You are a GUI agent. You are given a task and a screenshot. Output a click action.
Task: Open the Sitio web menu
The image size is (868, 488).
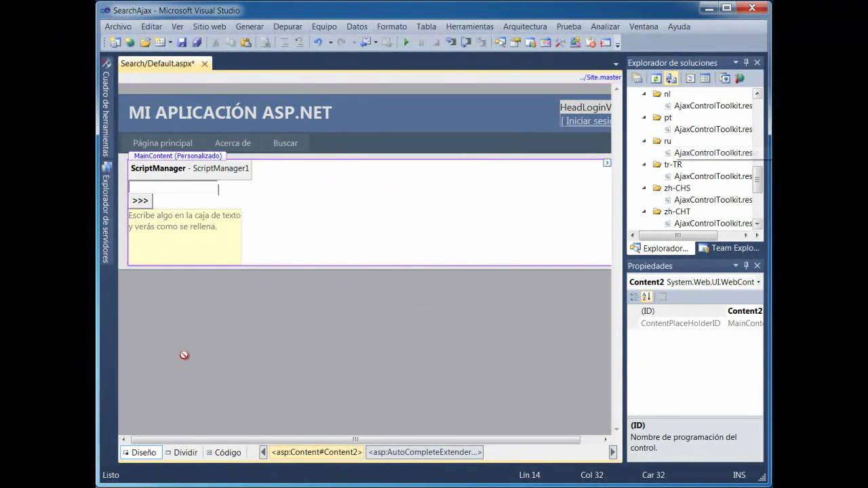210,26
